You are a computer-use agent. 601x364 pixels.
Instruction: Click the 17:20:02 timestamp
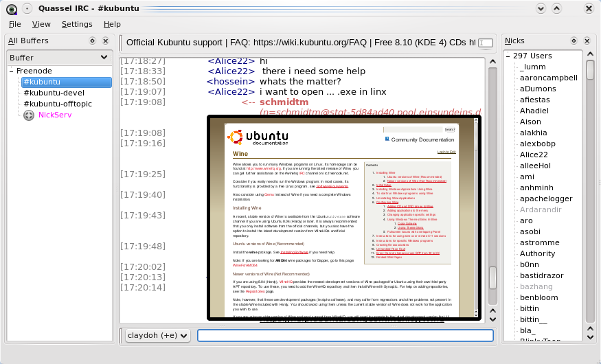pyautogui.click(x=143, y=267)
